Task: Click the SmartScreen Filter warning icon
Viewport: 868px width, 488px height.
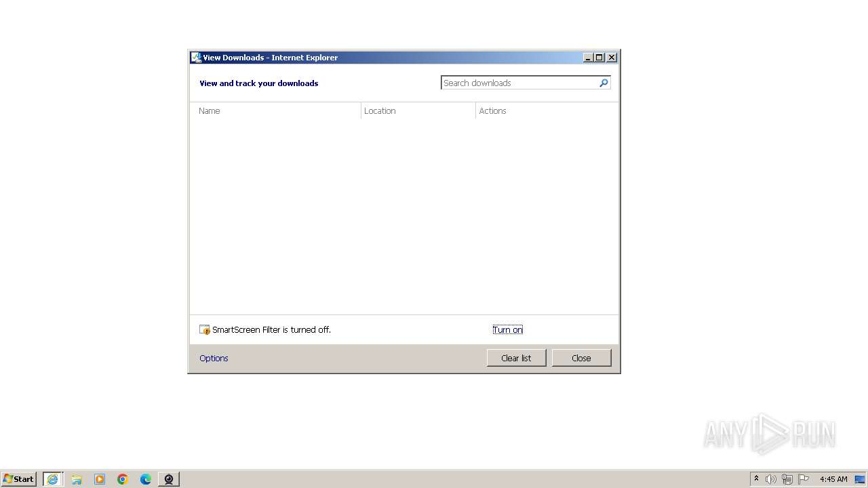Action: coord(205,330)
